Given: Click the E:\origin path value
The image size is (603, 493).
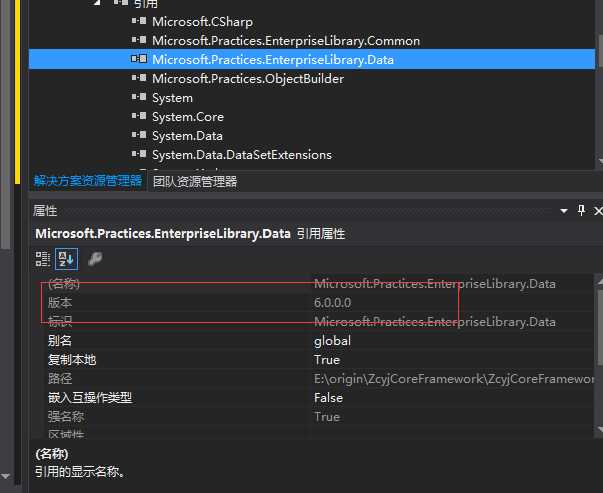Looking at the screenshot, I should pyautogui.click(x=453, y=379).
